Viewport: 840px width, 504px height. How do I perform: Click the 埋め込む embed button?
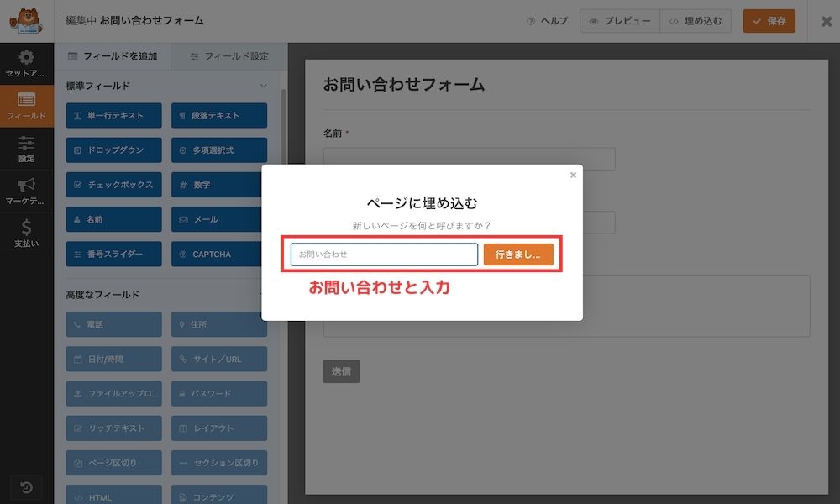click(x=696, y=21)
